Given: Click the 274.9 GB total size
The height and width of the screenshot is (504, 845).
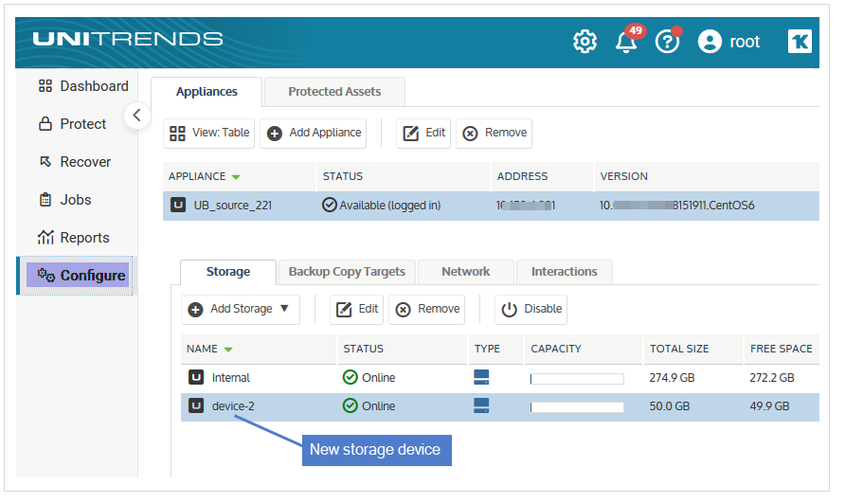Looking at the screenshot, I should pos(672,378).
